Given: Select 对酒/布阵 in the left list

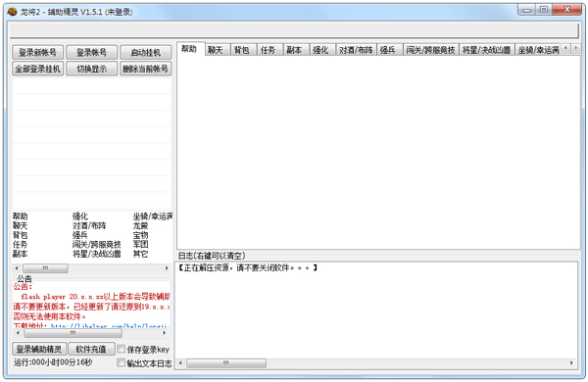Looking at the screenshot, I should click(x=89, y=225).
